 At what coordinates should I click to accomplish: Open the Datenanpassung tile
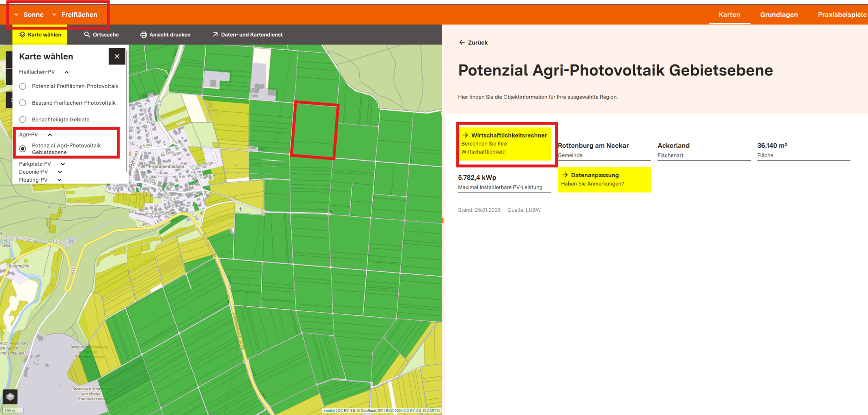coord(604,179)
